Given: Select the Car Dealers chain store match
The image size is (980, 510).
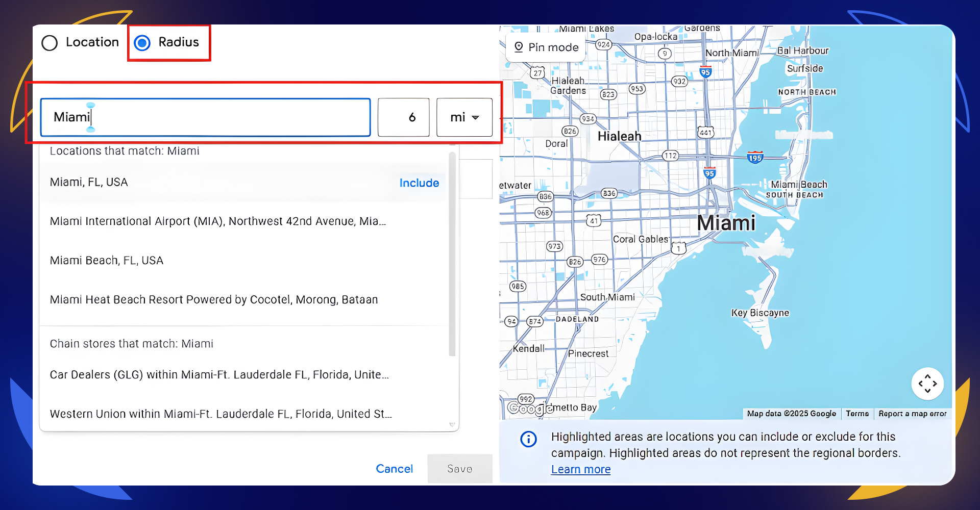Looking at the screenshot, I should click(218, 374).
